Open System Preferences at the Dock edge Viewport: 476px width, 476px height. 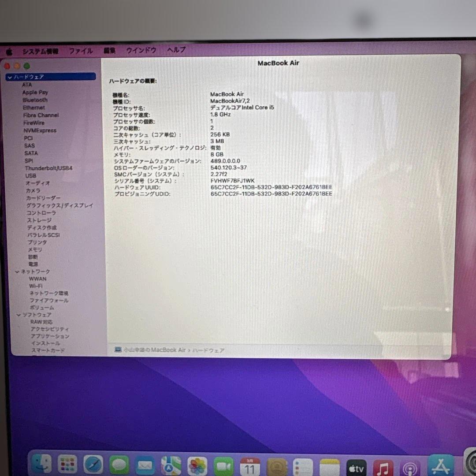pos(470,462)
